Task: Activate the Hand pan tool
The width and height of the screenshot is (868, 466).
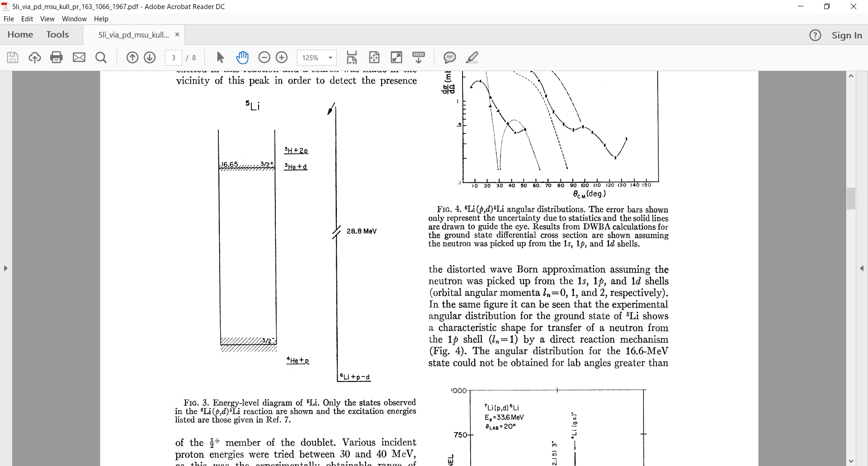Action: [x=242, y=57]
